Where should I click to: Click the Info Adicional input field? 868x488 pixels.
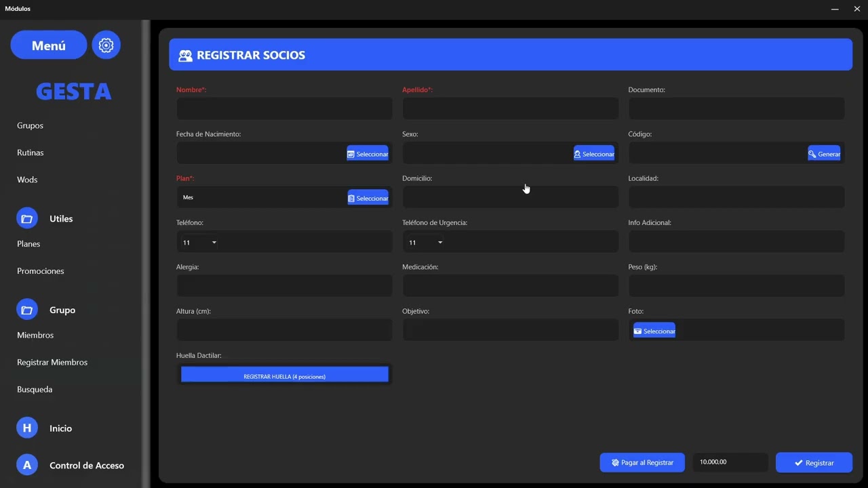736,241
